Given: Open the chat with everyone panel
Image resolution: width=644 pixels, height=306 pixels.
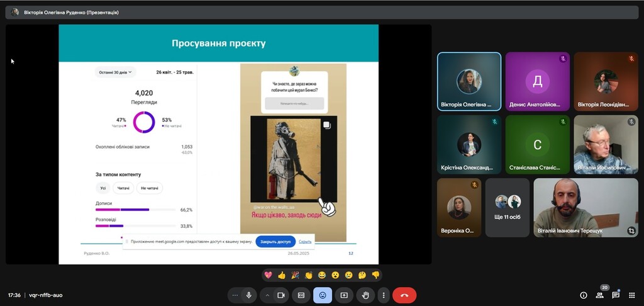Looking at the screenshot, I should point(616,295).
